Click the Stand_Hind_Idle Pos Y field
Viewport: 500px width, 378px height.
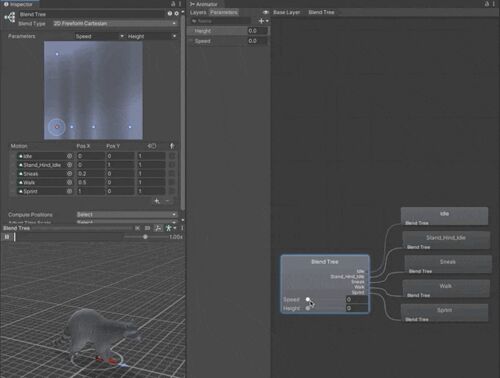(x=120, y=165)
